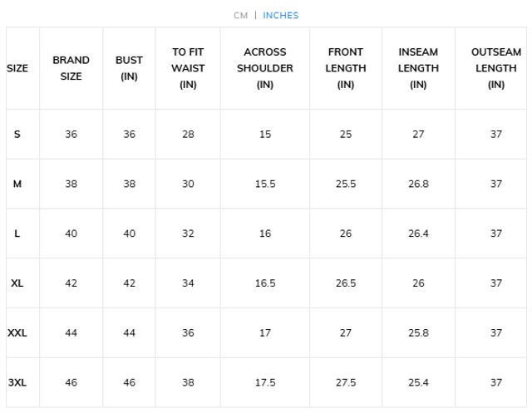Switch units to CM
This screenshot has width=532, height=418.
(x=240, y=15)
